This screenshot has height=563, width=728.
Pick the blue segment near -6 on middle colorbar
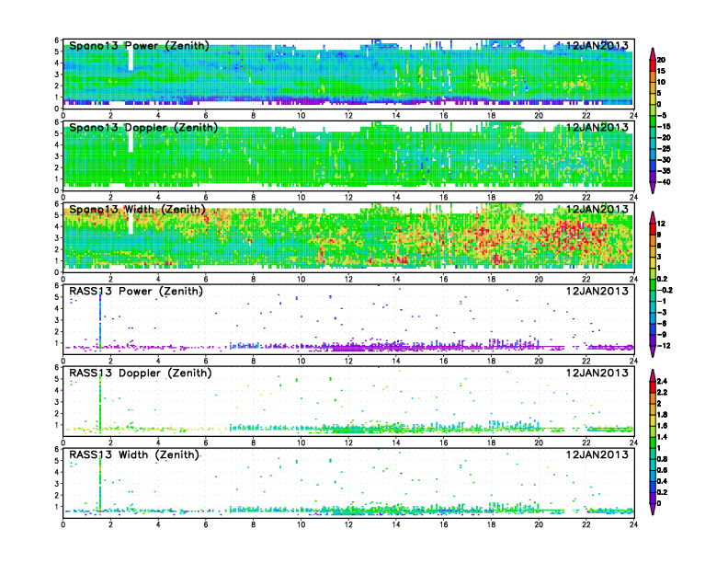(653, 329)
